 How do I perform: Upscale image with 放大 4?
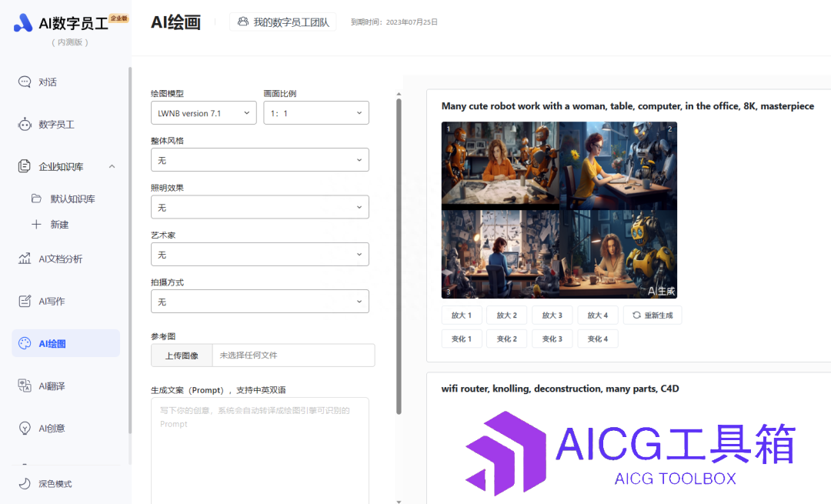click(598, 315)
